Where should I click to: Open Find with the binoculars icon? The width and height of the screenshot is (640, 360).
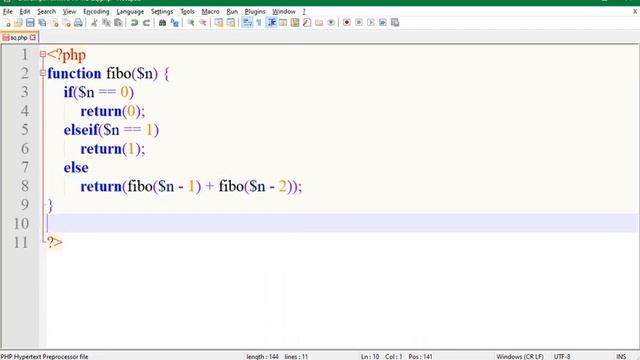click(162, 23)
